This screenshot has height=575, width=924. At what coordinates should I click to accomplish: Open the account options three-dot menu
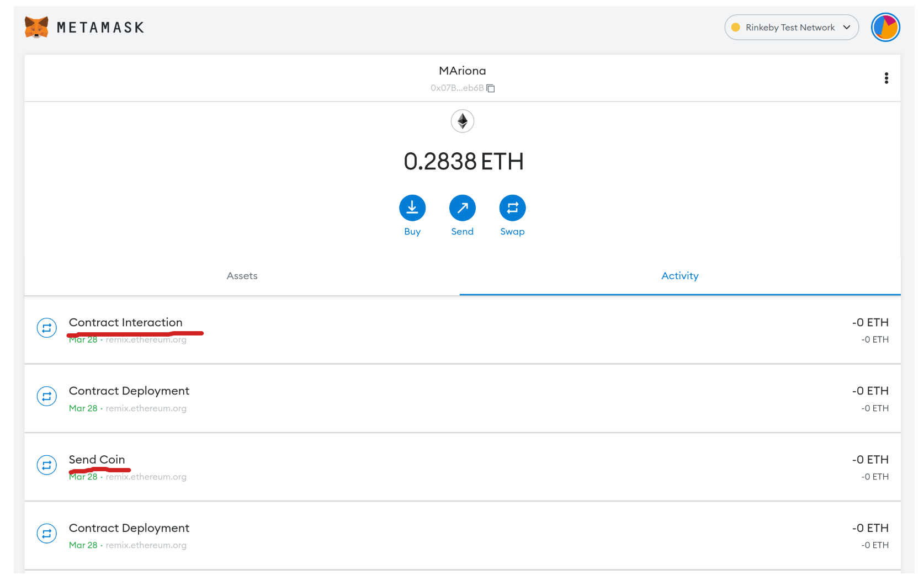tap(886, 78)
